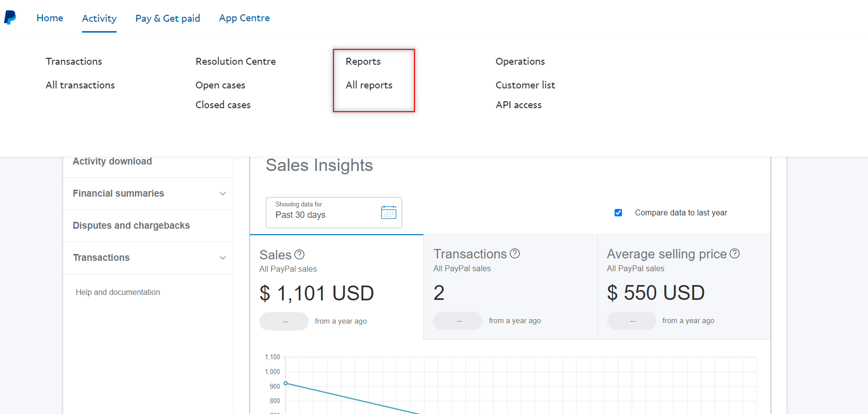The image size is (868, 414).
Task: Click the Closed cases link
Action: point(223,105)
